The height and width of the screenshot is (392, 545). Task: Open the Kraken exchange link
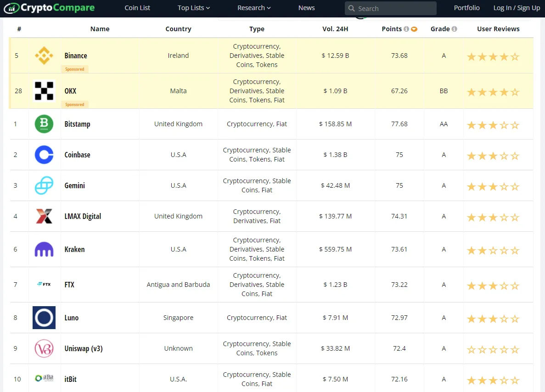click(74, 249)
